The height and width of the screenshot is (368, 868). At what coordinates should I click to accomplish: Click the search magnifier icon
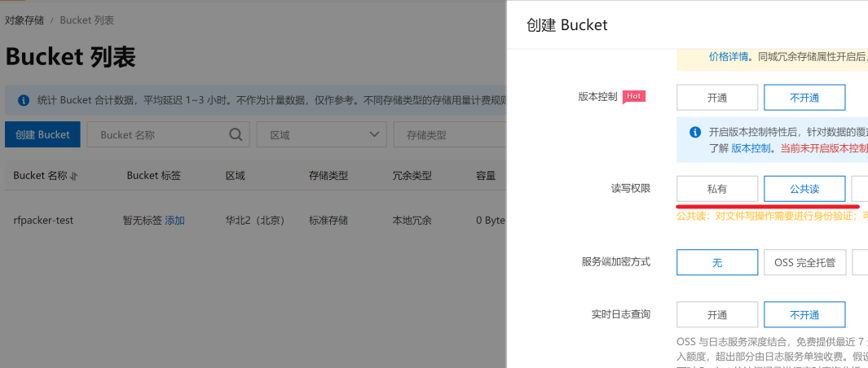[236, 134]
